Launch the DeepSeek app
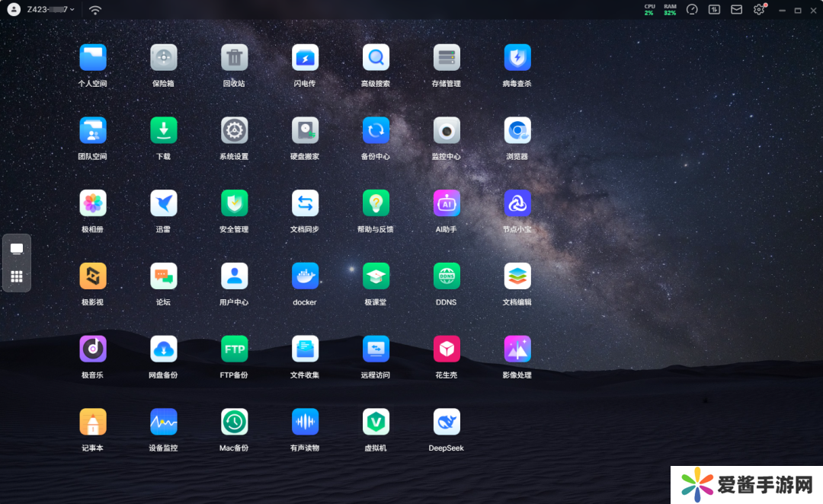 pyautogui.click(x=447, y=422)
